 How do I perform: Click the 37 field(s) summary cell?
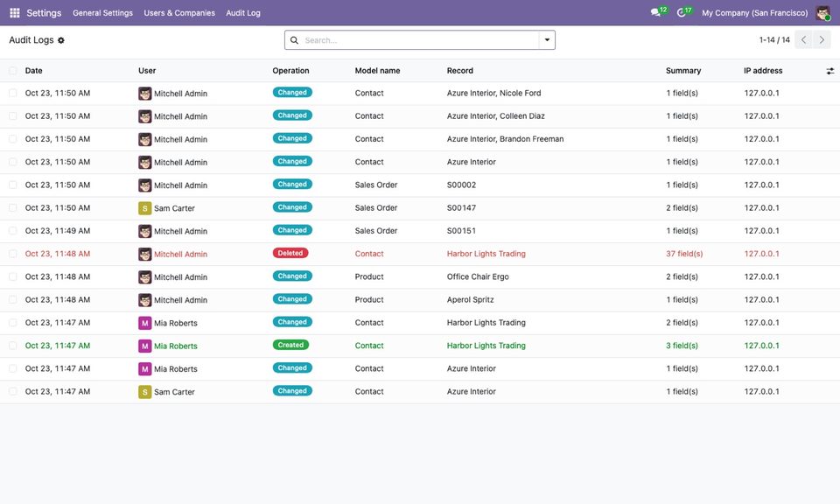684,254
